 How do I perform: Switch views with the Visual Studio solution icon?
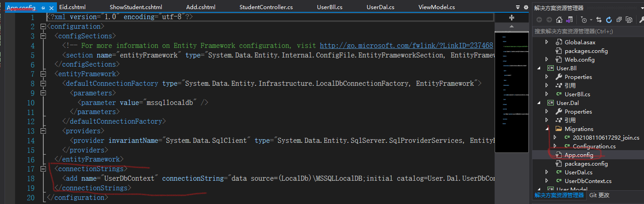[569, 20]
